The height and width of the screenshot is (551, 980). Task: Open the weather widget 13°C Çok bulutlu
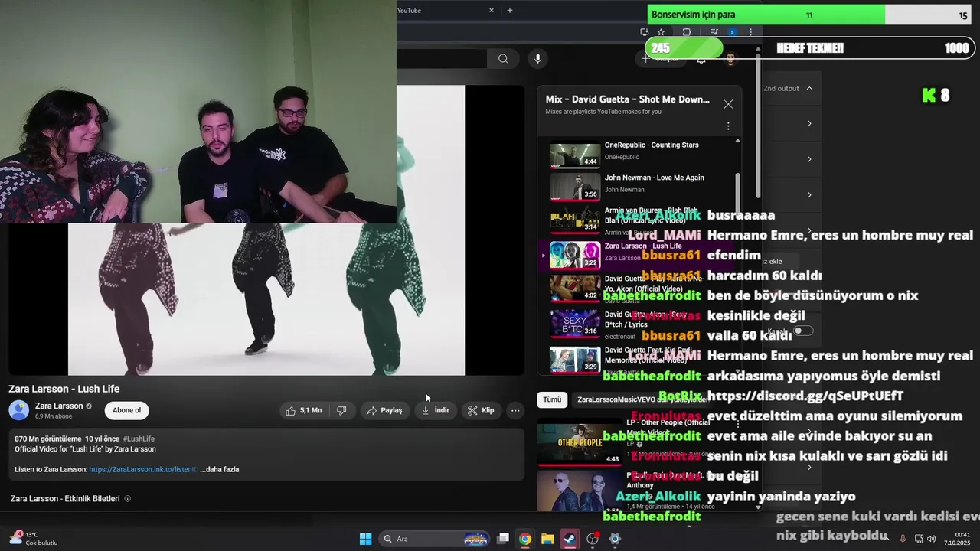coord(34,539)
